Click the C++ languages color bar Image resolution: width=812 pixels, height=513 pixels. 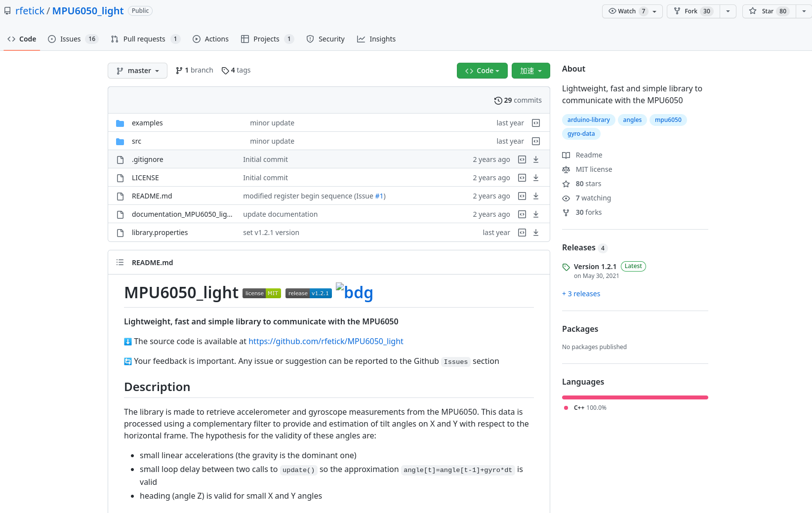pyautogui.click(x=635, y=397)
